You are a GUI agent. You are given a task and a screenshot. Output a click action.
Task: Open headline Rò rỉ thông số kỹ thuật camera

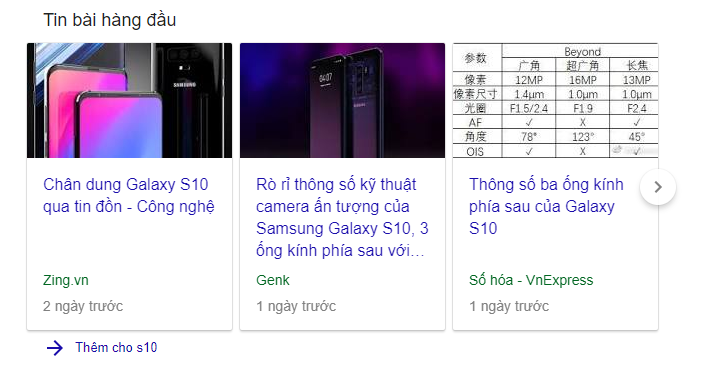(x=342, y=217)
